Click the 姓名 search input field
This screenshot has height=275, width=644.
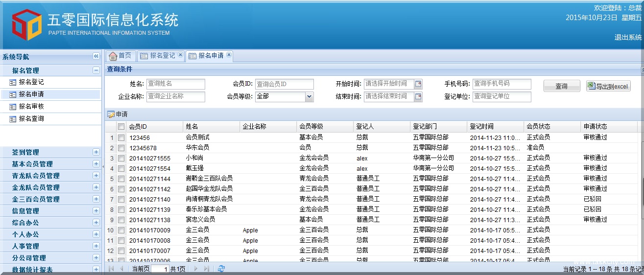(175, 84)
